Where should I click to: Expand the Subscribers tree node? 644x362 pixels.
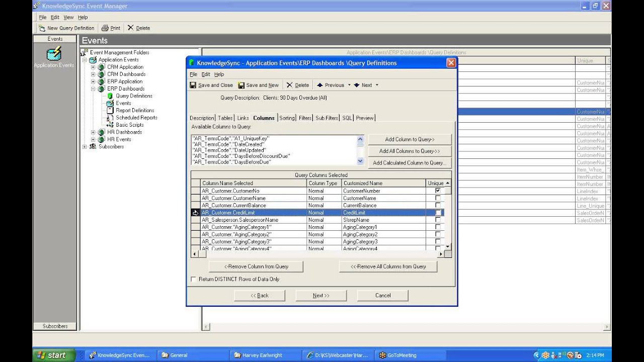click(85, 147)
